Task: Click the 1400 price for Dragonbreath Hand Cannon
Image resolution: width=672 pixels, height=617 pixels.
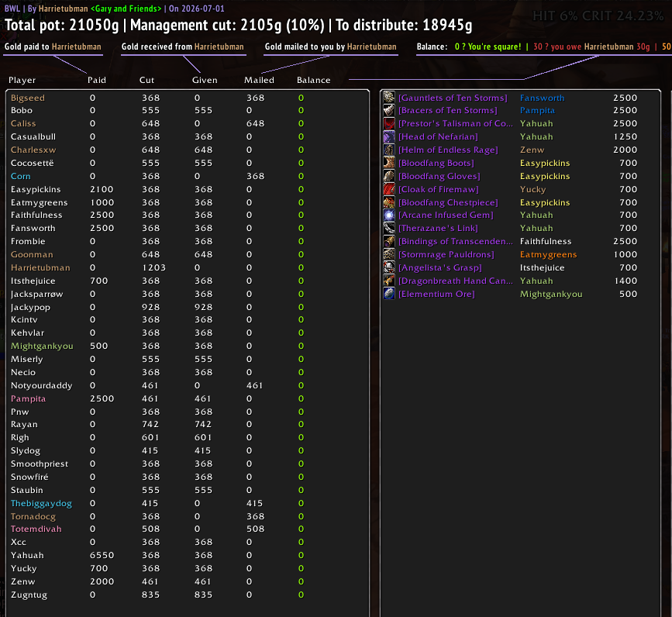Action: click(x=625, y=281)
